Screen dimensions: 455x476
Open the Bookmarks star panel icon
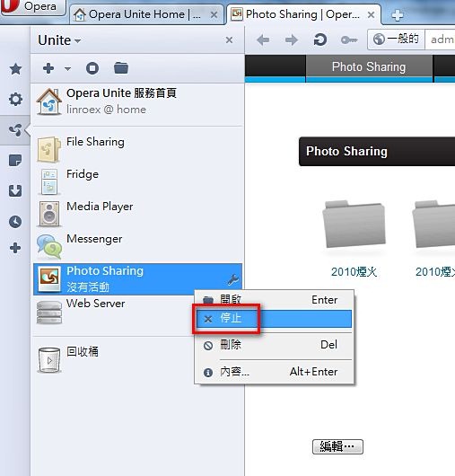coord(15,69)
